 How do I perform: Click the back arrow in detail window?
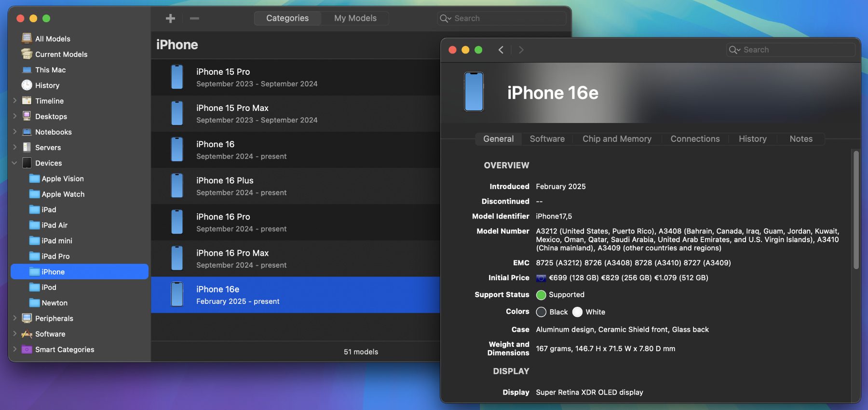[501, 50]
